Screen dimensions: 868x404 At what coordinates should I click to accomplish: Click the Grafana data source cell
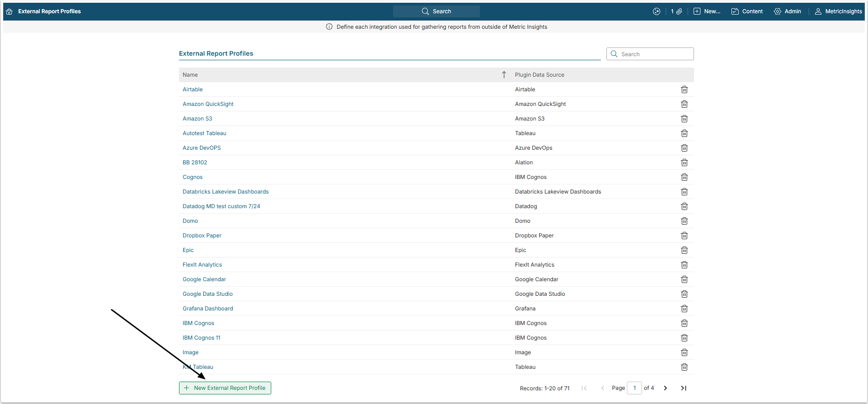pos(525,309)
